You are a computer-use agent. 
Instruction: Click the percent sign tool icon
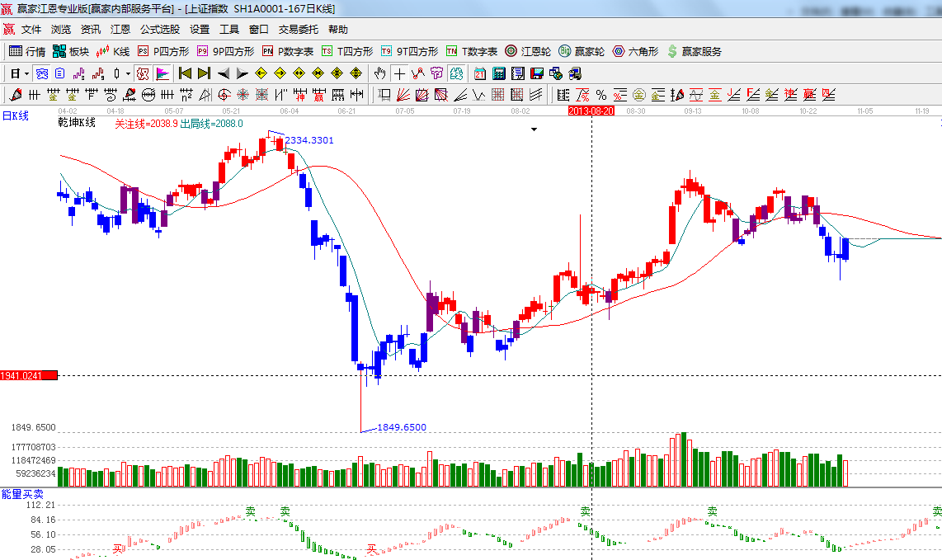click(601, 95)
